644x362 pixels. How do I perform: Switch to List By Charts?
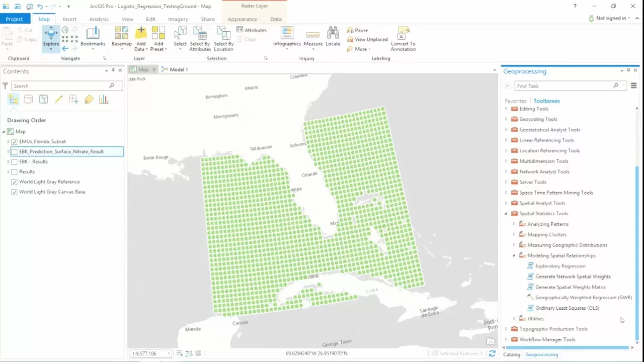pyautogui.click(x=104, y=100)
